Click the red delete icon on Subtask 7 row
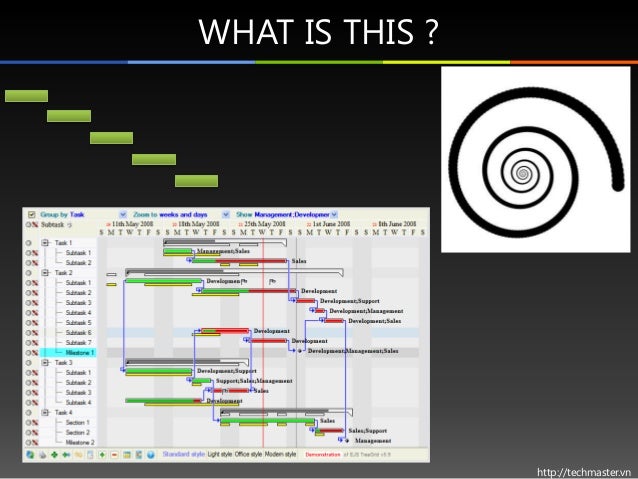638x479 pixels. [35, 343]
